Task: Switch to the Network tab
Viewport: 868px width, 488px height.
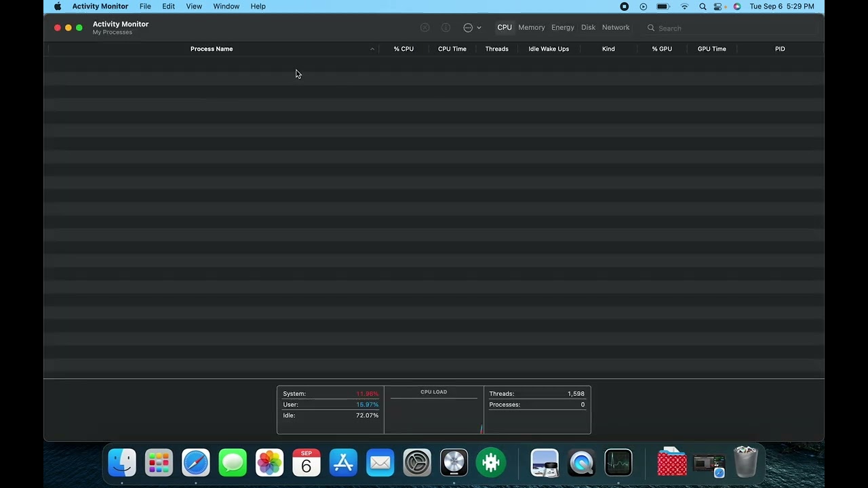Action: (x=616, y=28)
